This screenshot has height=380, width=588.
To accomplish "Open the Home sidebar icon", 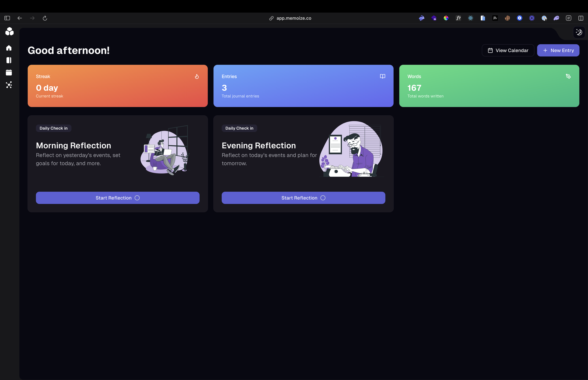I will (x=9, y=48).
